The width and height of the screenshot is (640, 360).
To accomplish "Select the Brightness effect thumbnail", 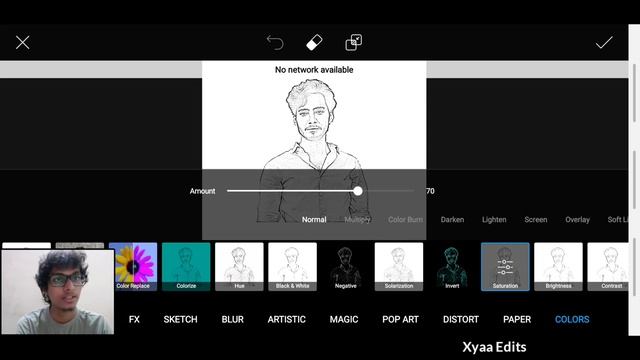I will click(558, 267).
